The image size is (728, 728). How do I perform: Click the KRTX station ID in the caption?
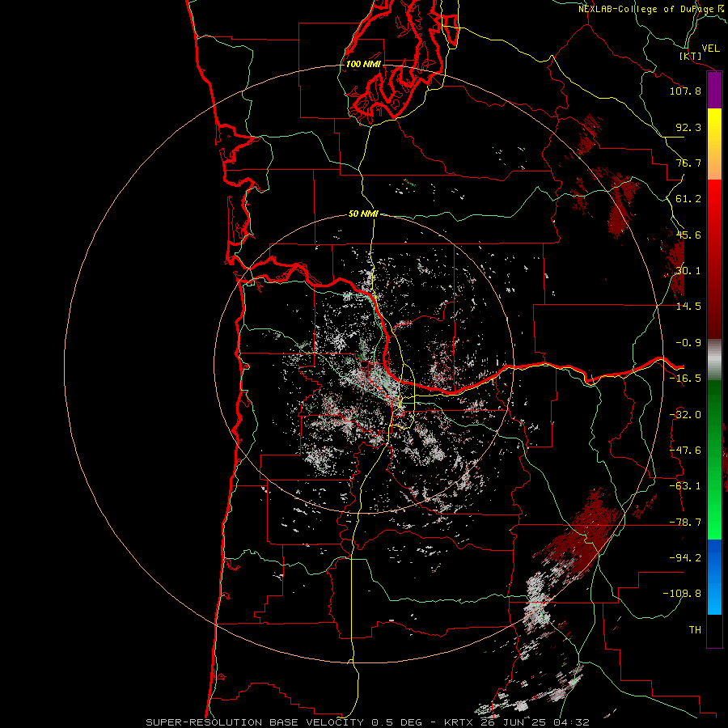459,722
